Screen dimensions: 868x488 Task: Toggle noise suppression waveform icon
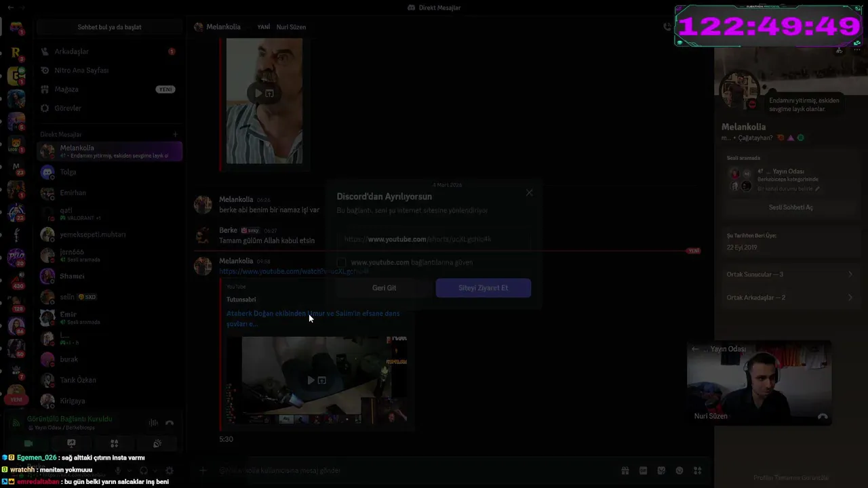(153, 423)
